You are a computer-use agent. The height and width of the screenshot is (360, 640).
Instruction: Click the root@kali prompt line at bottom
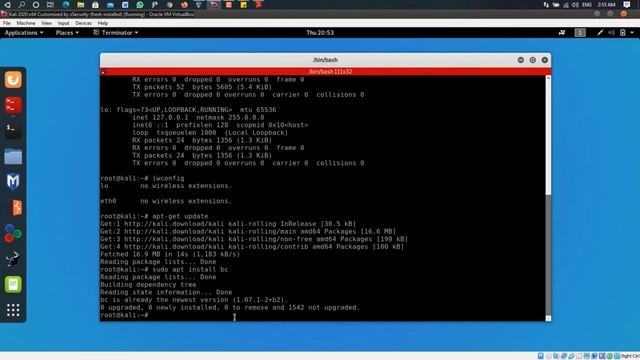click(x=124, y=315)
